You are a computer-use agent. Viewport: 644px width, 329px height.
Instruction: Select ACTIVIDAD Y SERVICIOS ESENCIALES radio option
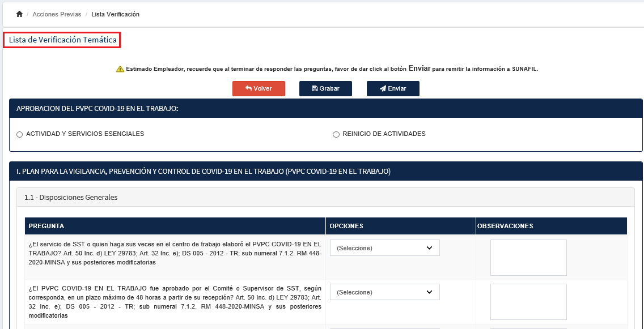(19, 135)
